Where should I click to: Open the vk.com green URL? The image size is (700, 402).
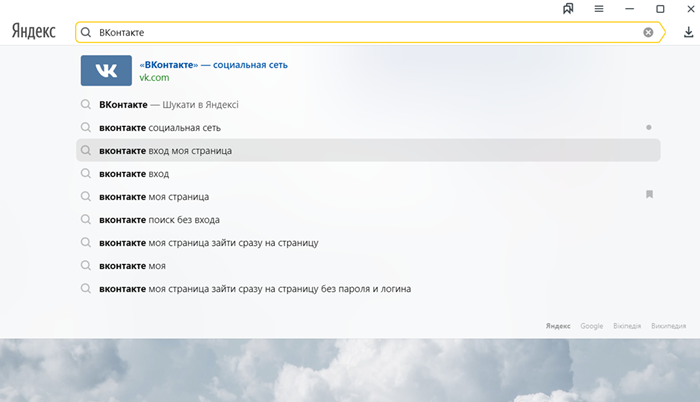pyautogui.click(x=154, y=77)
